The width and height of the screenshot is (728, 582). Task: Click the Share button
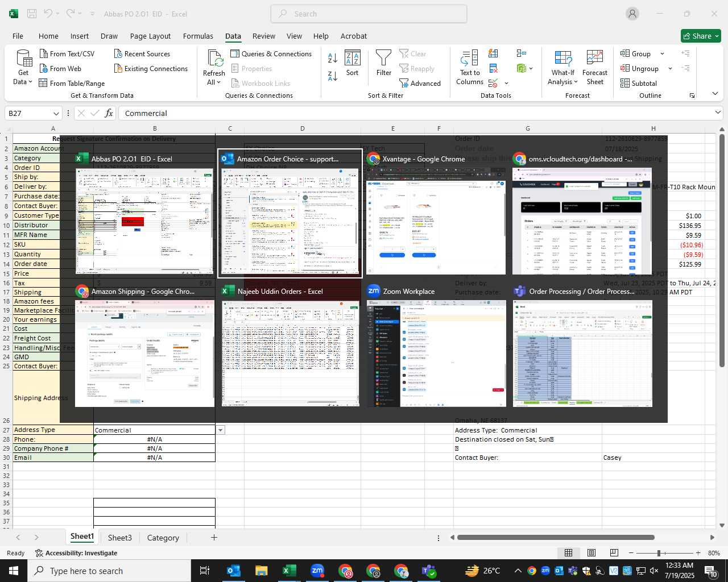pyautogui.click(x=701, y=36)
